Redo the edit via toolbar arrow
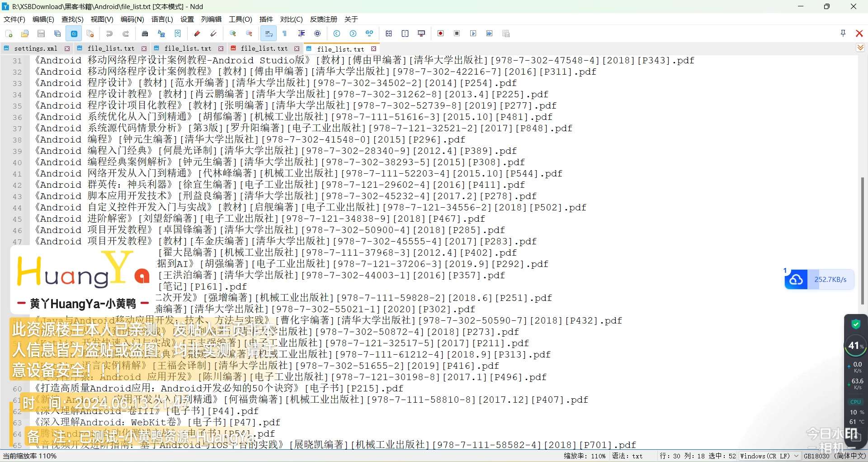 tap(126, 33)
